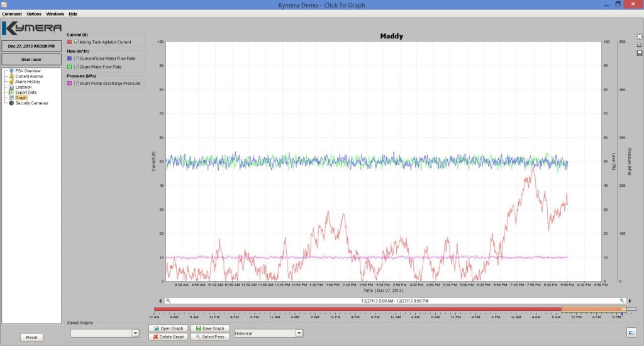Click the orange selected range on timeline
Viewport: 644px width, 346px height.
(594, 309)
